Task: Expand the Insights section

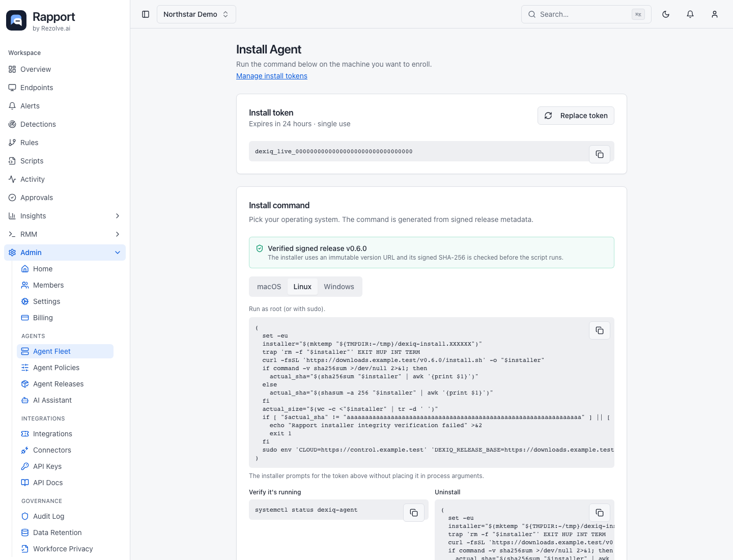Action: 65,216
